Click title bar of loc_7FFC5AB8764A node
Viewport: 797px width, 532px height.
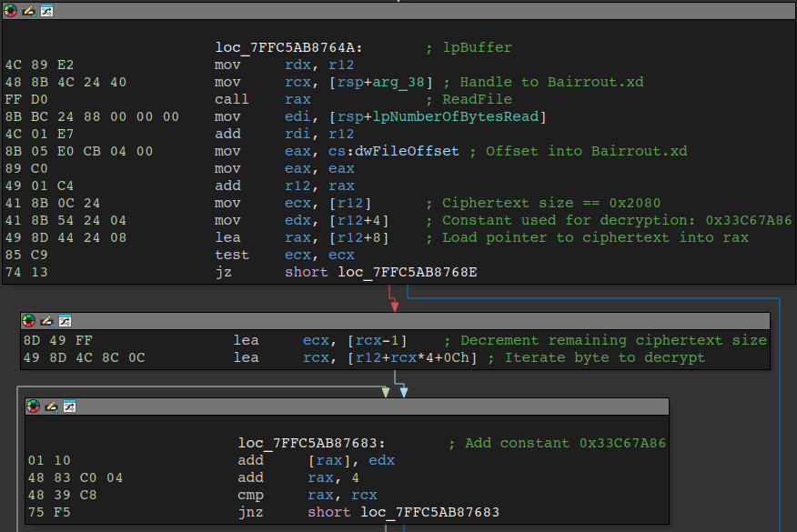[x=398, y=11]
